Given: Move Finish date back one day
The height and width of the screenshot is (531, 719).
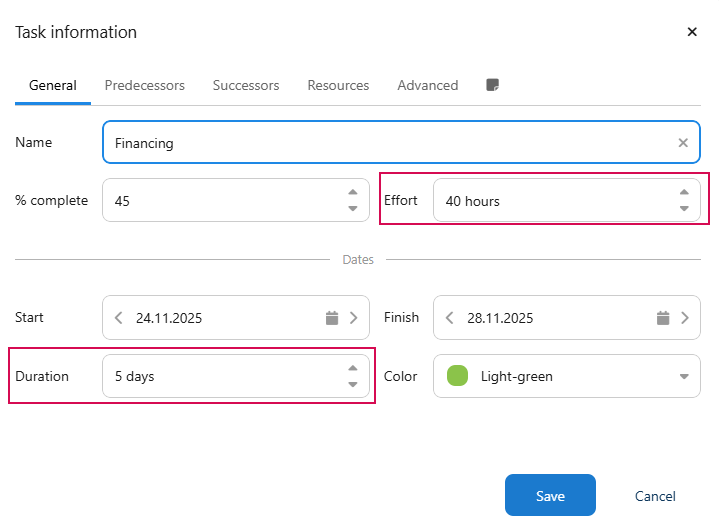Looking at the screenshot, I should pos(450,318).
